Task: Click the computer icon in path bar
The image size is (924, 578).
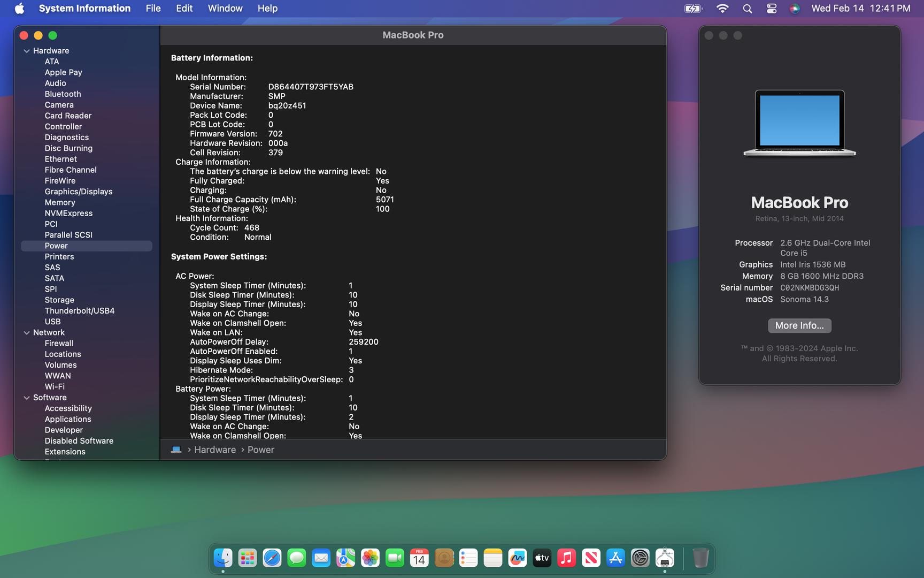Action: [x=176, y=450]
